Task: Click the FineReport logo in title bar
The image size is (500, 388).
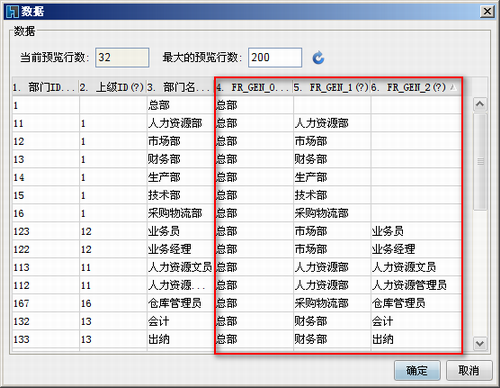Action: [x=12, y=11]
